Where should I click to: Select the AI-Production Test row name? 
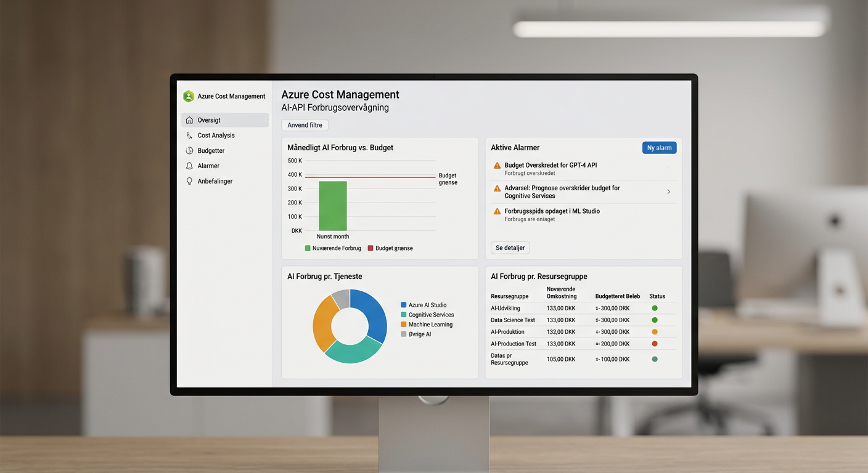tap(514, 344)
